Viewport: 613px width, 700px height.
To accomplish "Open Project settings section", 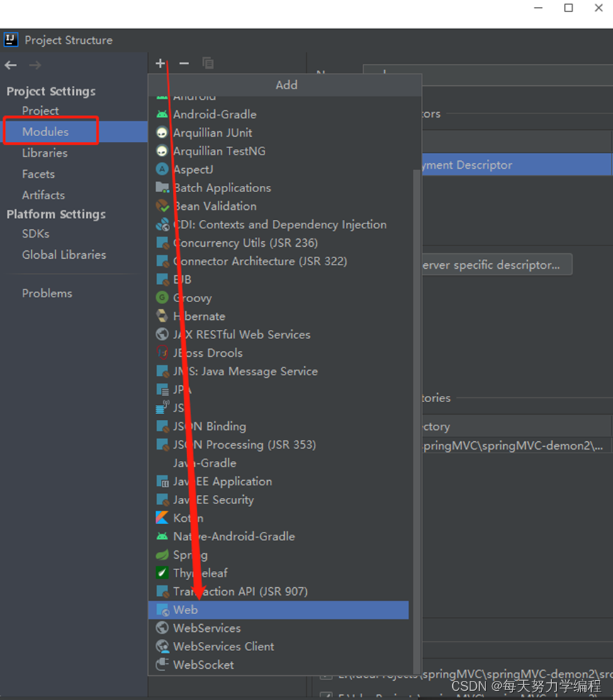I will [40, 110].
